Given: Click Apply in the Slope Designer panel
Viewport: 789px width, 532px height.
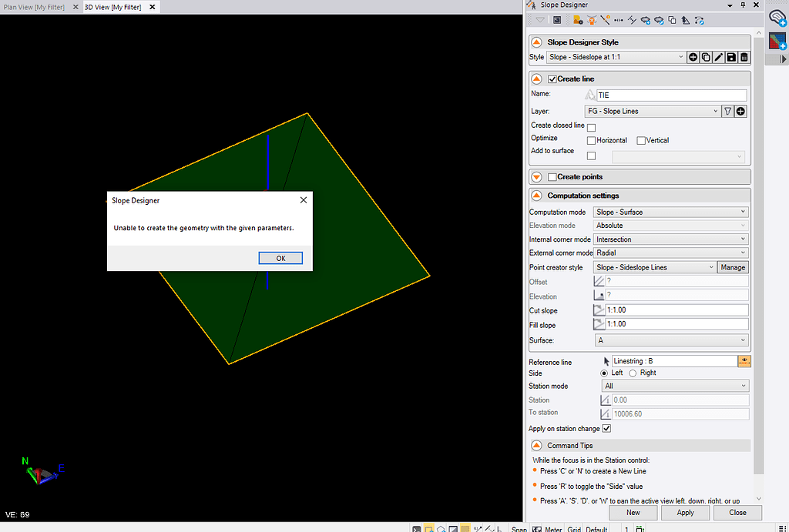Looking at the screenshot, I should (x=685, y=512).
